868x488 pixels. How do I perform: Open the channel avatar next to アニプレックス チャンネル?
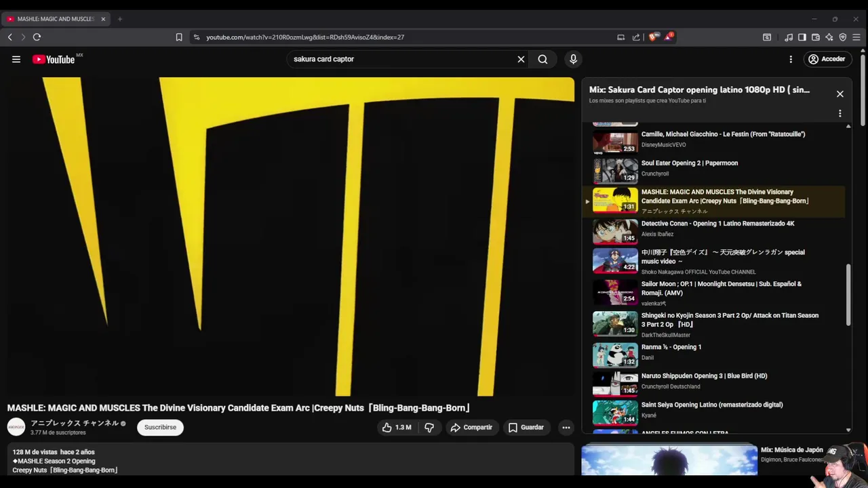click(x=16, y=427)
